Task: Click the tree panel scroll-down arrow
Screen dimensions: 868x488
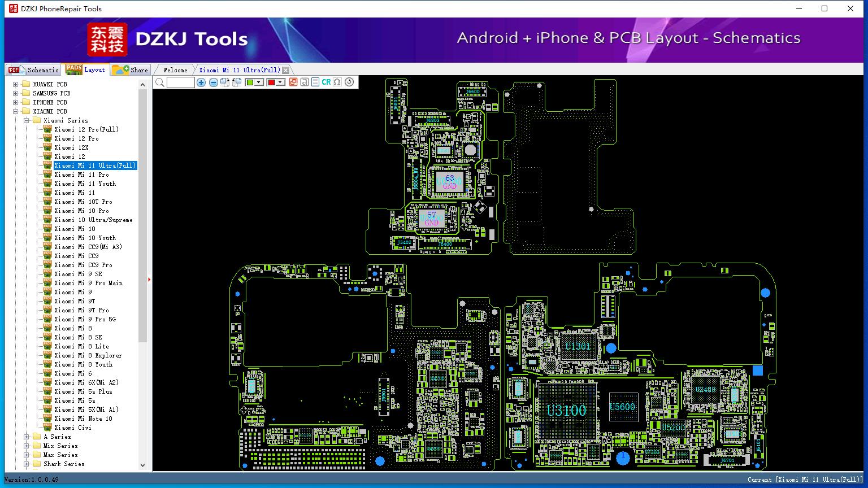Action: [142, 465]
